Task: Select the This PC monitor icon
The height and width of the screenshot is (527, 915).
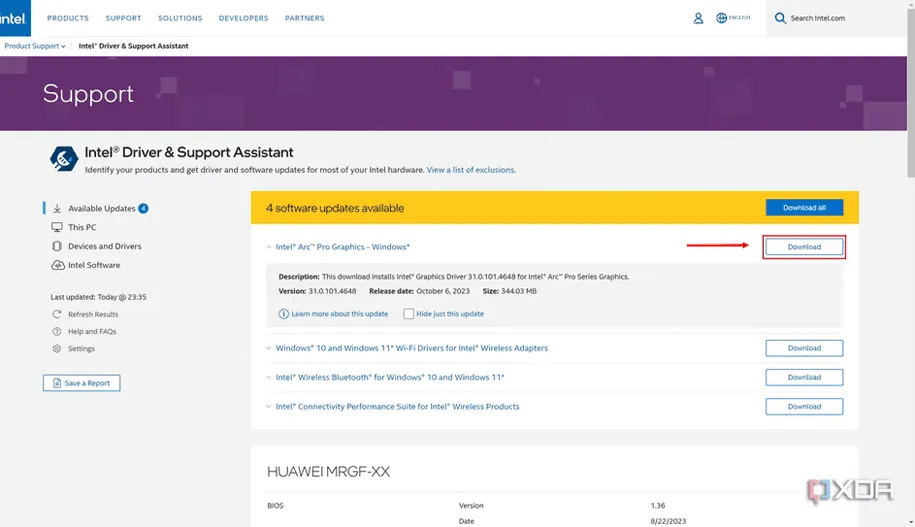Action: 57,227
